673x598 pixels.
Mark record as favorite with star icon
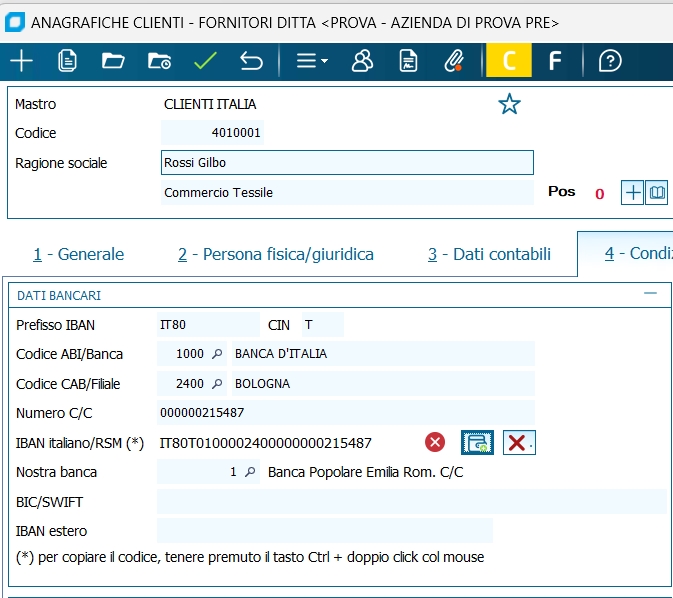(509, 104)
